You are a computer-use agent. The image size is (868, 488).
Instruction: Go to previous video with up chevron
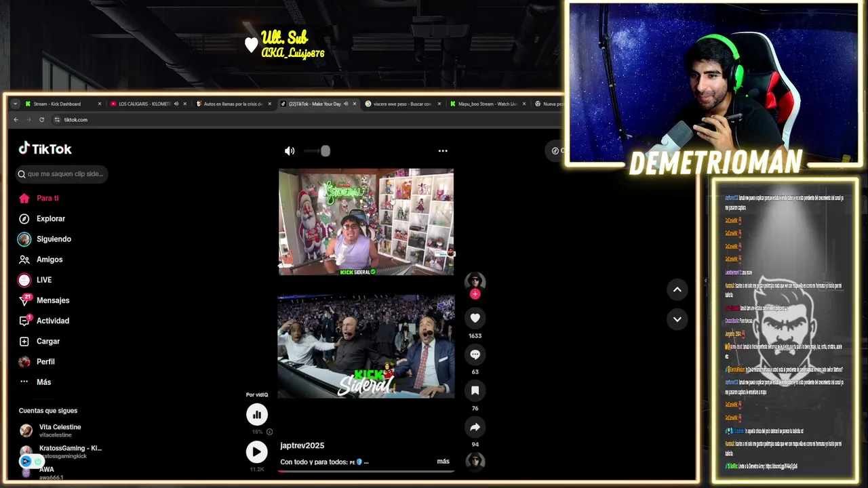pos(677,289)
